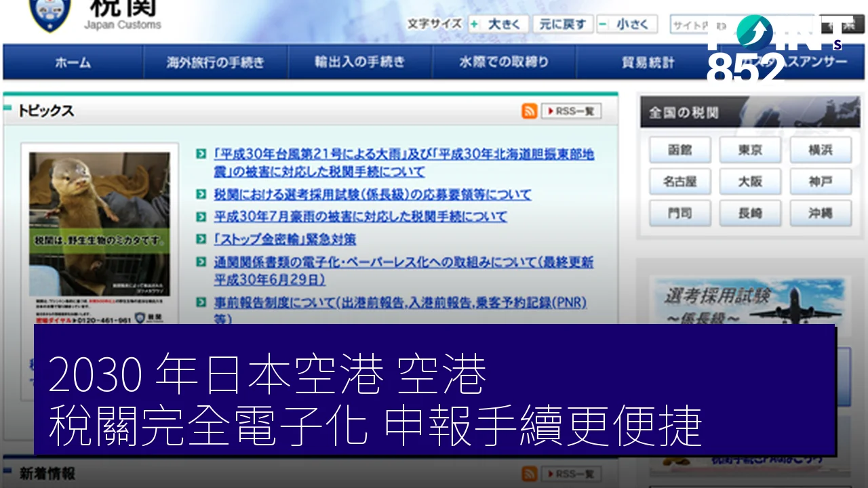Click green arrow bullet beside ストップ金密輸
Screen dimensions: 868x488
[201, 239]
